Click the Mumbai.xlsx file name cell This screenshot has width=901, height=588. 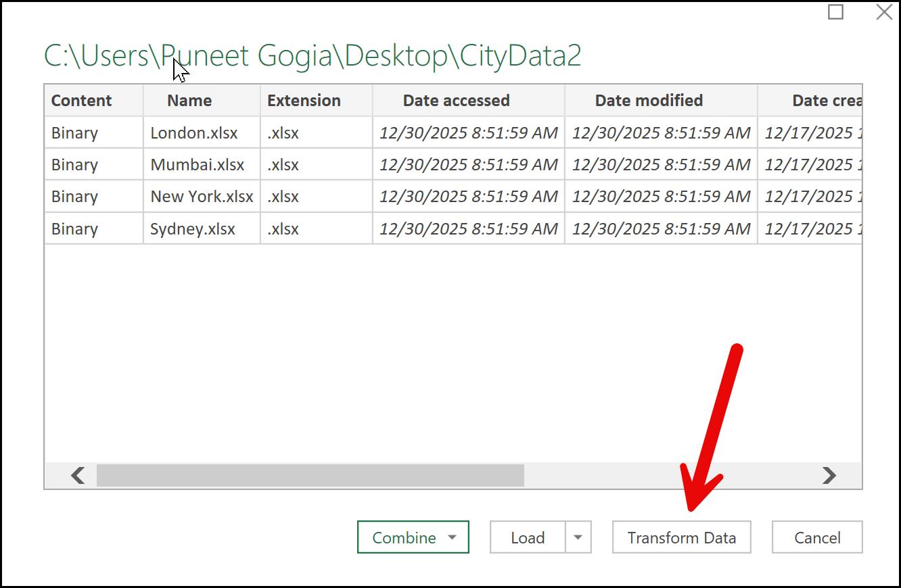(198, 165)
